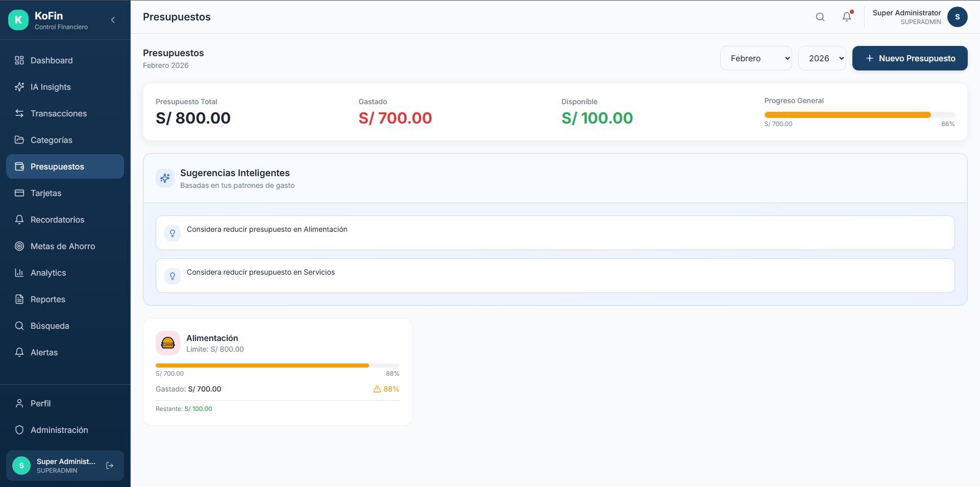Click the lightbulb icon for Servicios suggestion

coord(173,276)
